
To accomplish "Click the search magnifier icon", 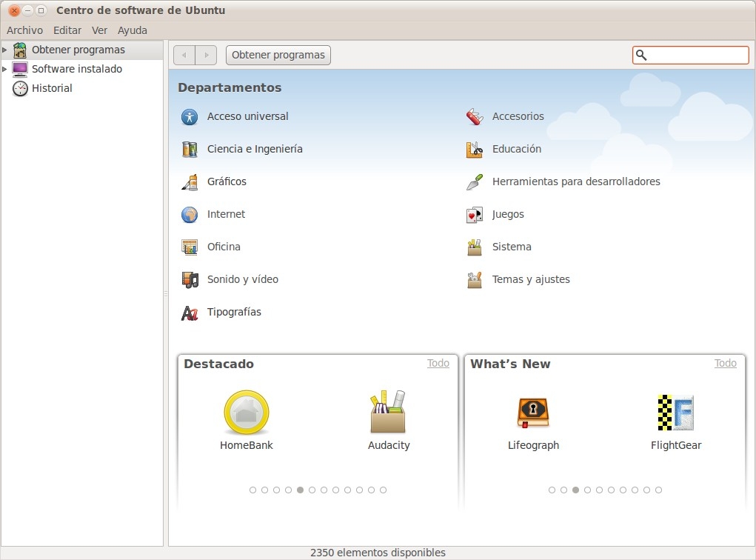I will 640,55.
